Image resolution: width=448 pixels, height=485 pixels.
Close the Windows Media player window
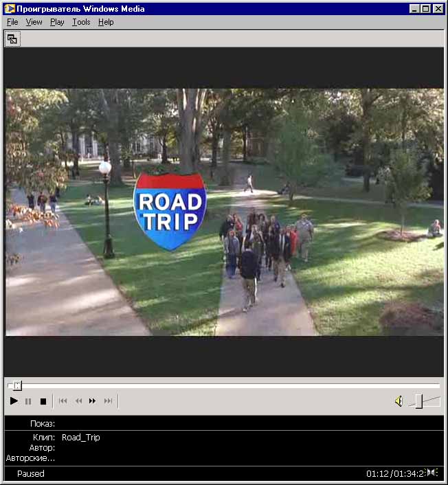click(x=438, y=9)
